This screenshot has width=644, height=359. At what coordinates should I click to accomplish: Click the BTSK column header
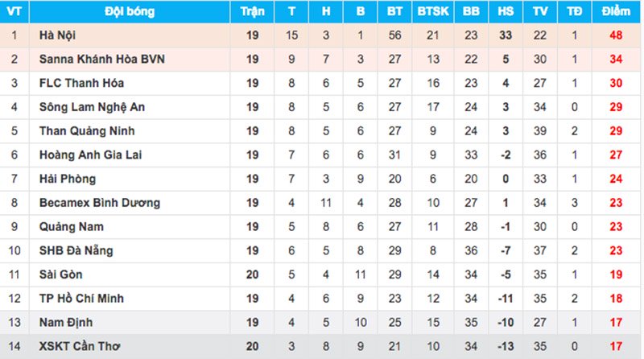point(433,11)
